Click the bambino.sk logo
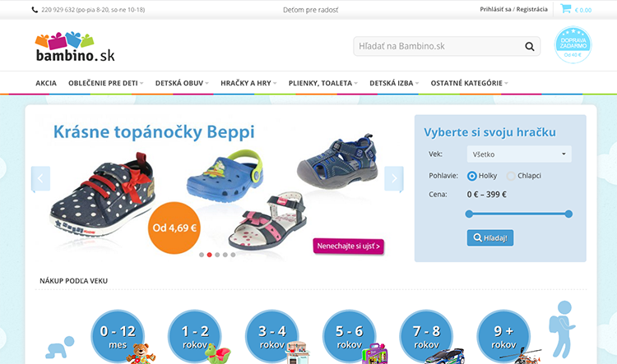Image resolution: width=617 pixels, height=364 pixels. tap(75, 47)
